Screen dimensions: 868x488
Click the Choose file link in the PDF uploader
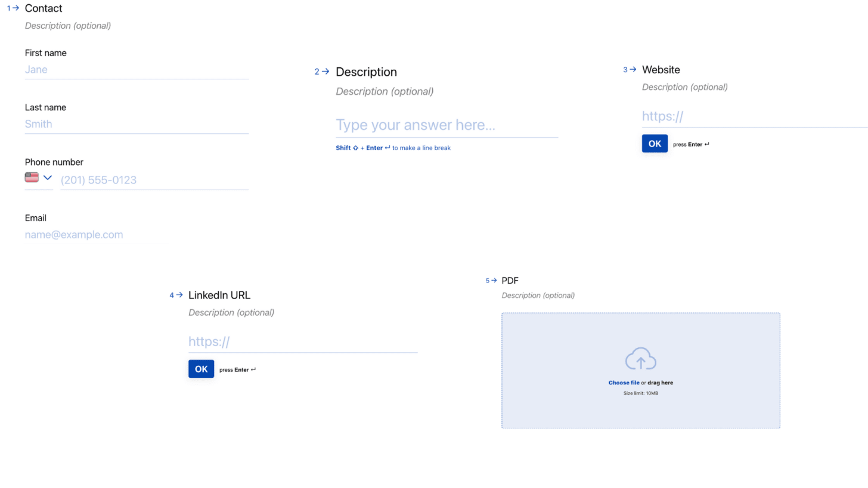624,383
